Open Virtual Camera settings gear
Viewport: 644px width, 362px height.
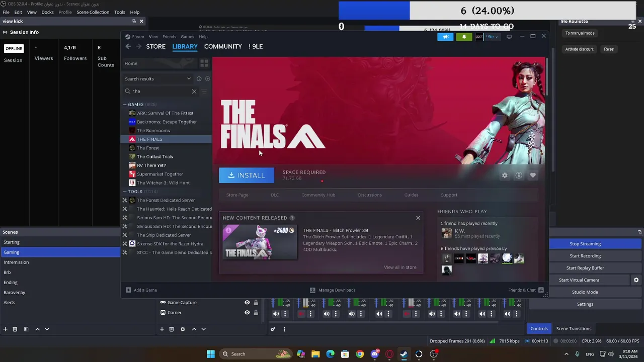coord(636,280)
